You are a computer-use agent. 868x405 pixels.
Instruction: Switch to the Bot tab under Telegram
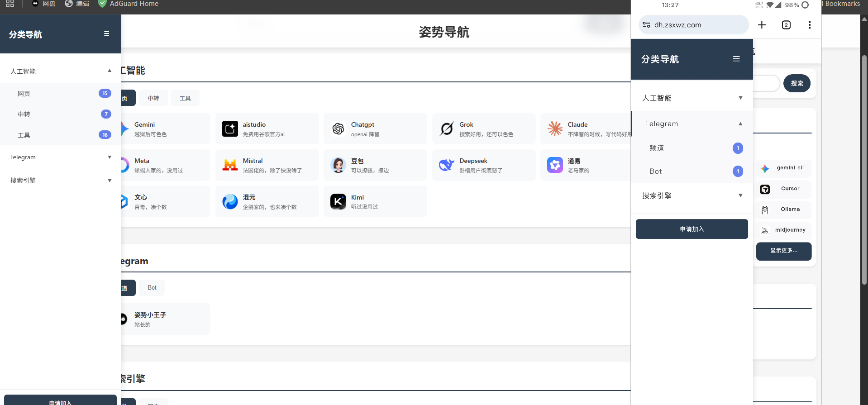[152, 288]
